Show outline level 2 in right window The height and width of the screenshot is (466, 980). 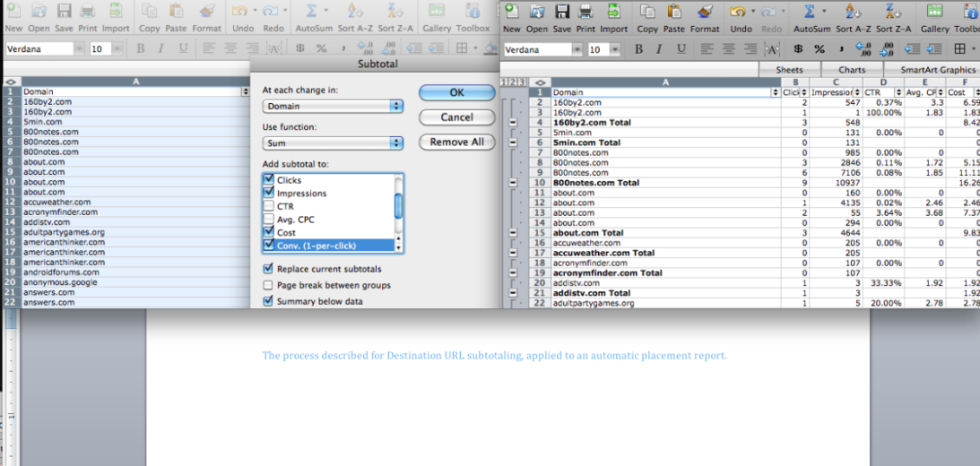point(513,82)
